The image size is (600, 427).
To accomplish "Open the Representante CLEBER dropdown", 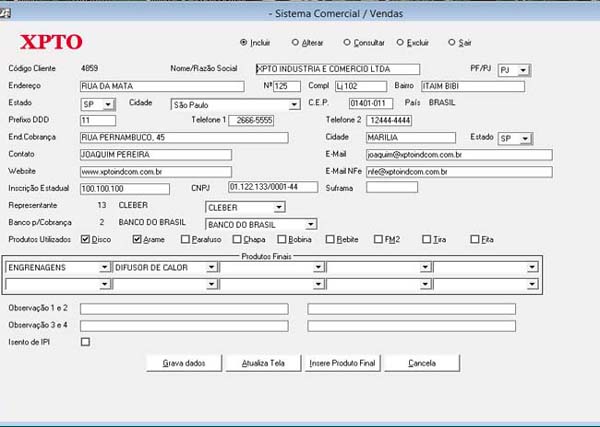I will (279, 207).
